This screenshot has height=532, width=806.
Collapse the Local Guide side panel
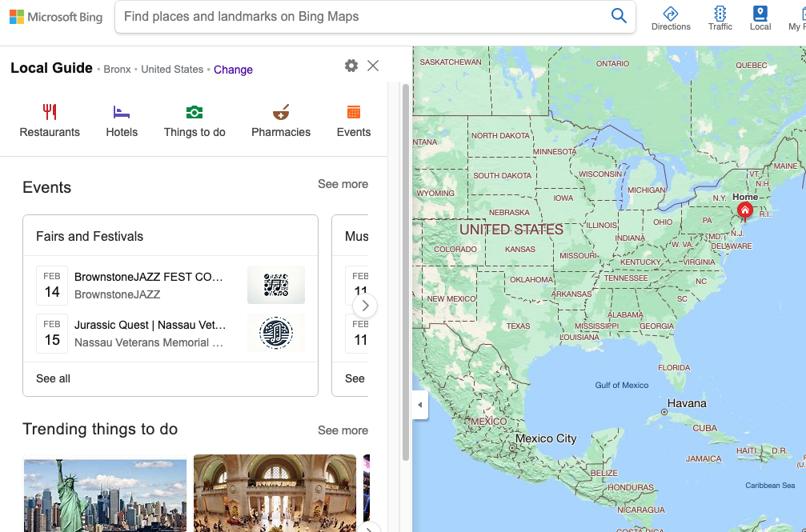(x=420, y=406)
